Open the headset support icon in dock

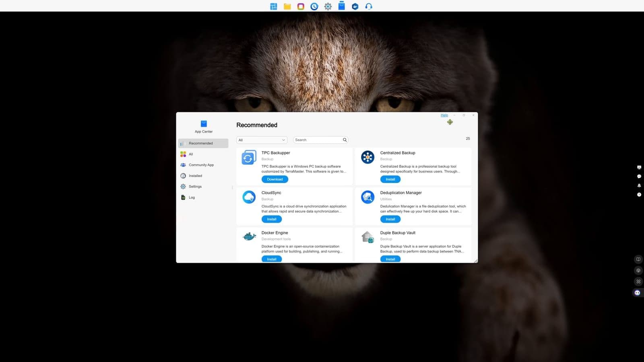[x=369, y=6]
